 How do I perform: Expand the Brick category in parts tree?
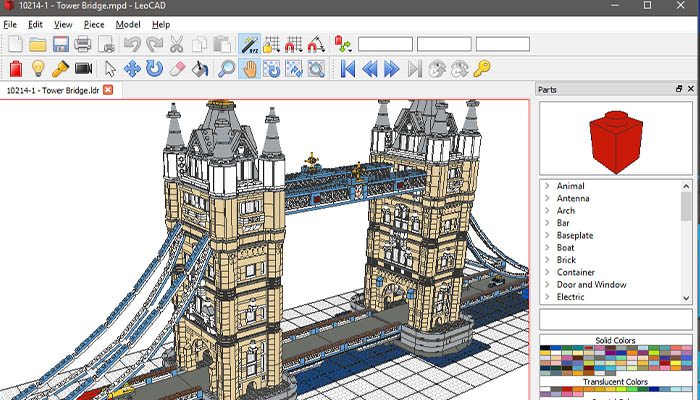(x=547, y=260)
